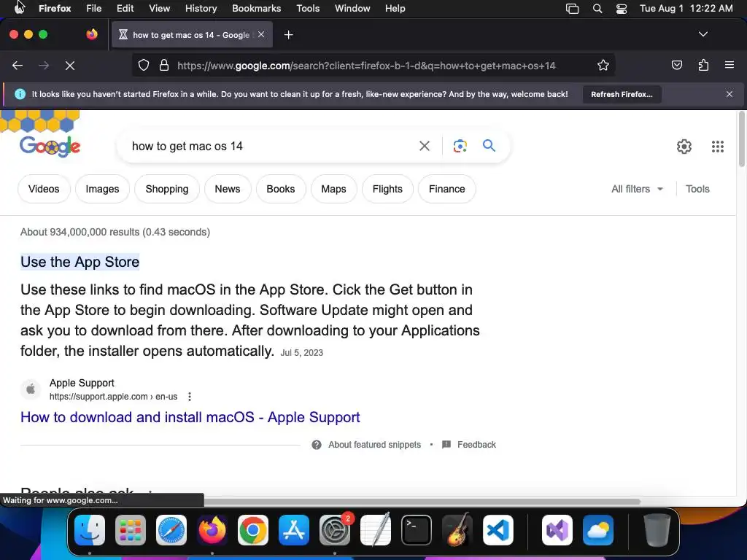Filter results by News
Image resolution: width=747 pixels, height=560 pixels.
tap(228, 189)
